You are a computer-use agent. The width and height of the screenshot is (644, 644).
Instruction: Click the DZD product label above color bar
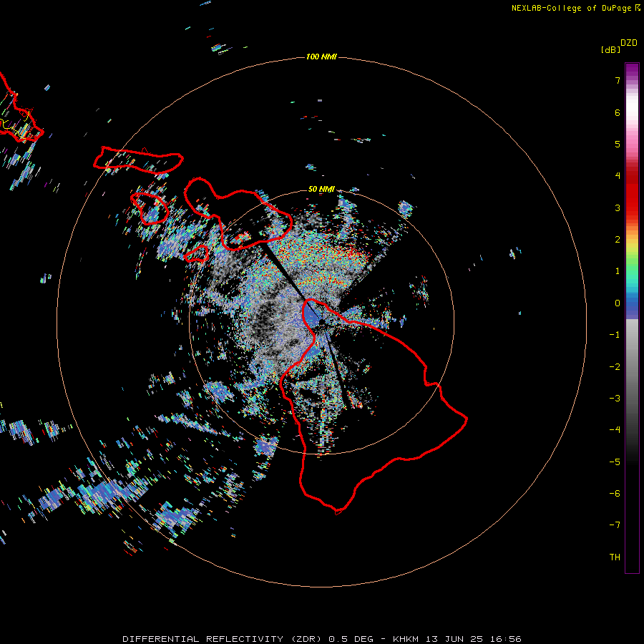pyautogui.click(x=629, y=43)
